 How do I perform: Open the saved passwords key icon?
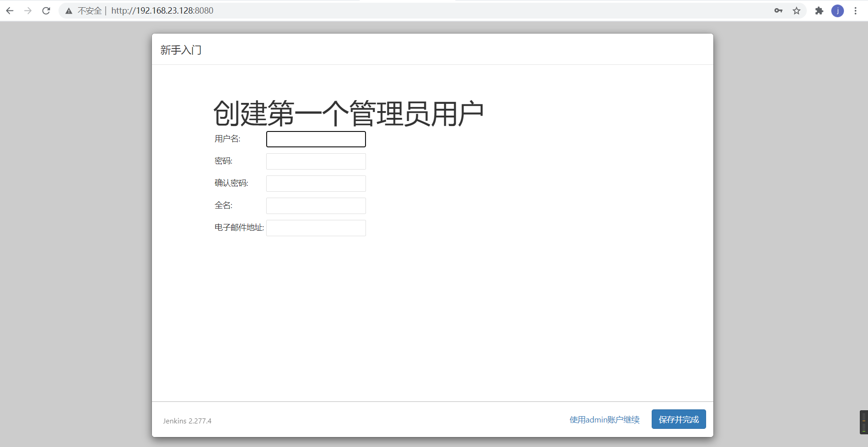click(778, 11)
